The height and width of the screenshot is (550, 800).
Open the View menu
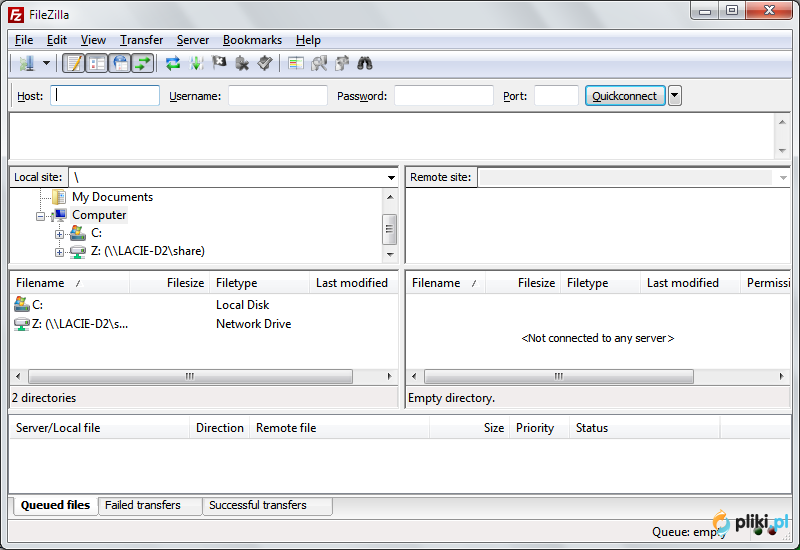click(93, 40)
